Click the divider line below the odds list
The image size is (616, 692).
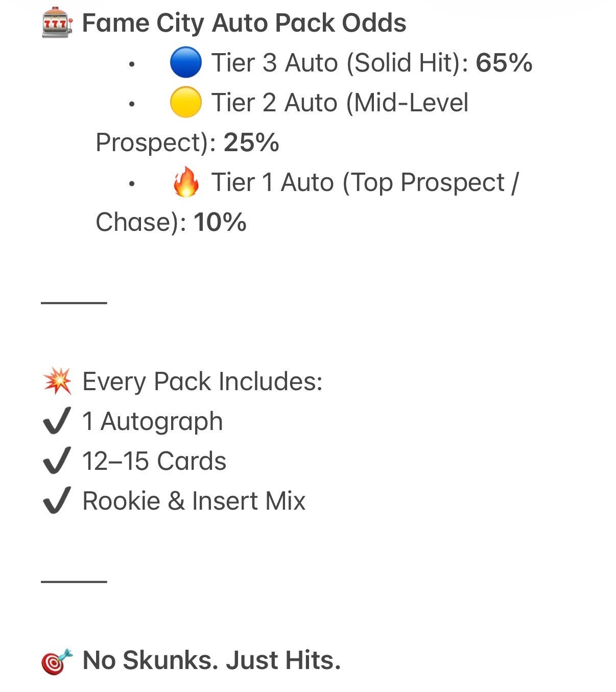point(74,303)
